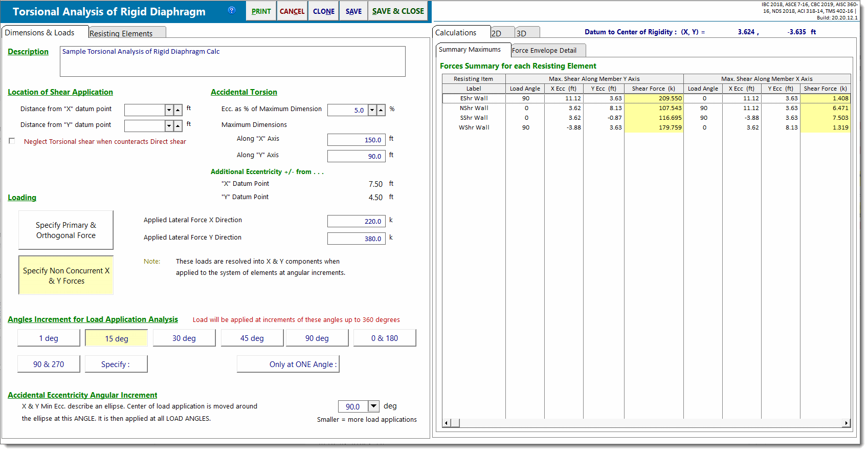Image resolution: width=868 pixels, height=452 pixels.
Task: Open the help question mark icon
Action: click(232, 10)
